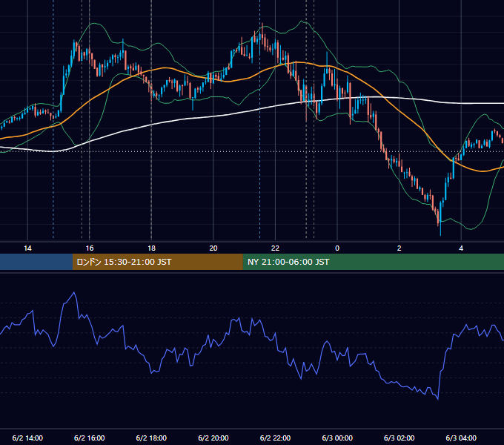
Task: Click the 6/2 20:00 time label
Action: click(x=213, y=438)
